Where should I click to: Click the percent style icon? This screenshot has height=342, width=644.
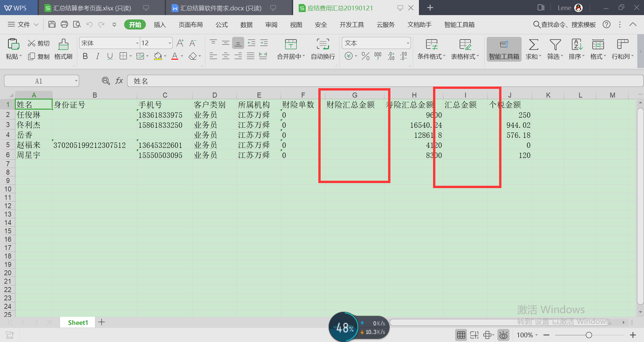tap(366, 56)
